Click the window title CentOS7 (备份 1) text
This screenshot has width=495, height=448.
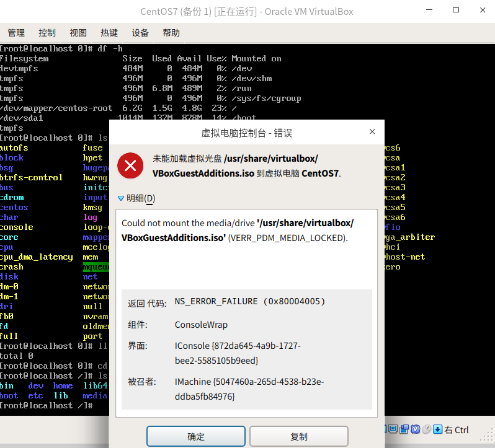coord(176,12)
